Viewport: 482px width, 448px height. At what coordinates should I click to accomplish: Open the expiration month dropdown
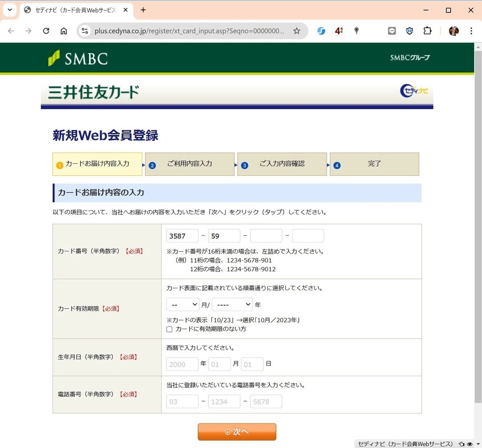pyautogui.click(x=183, y=305)
